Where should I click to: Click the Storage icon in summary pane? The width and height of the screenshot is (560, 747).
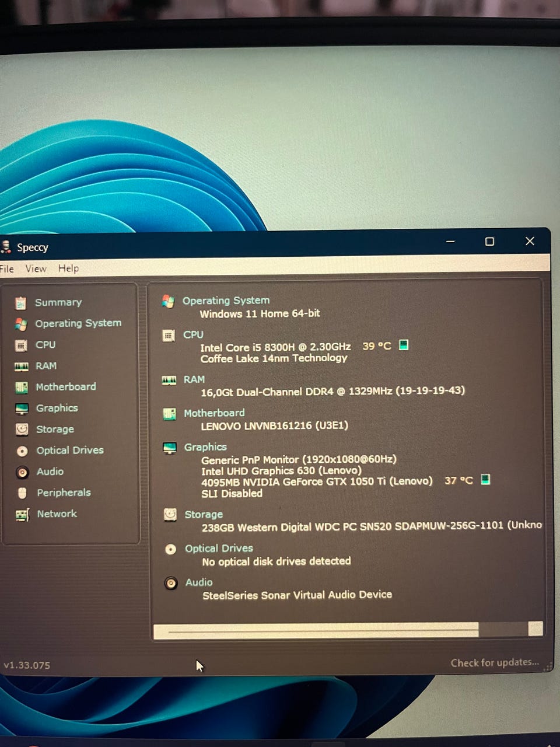pyautogui.click(x=170, y=515)
